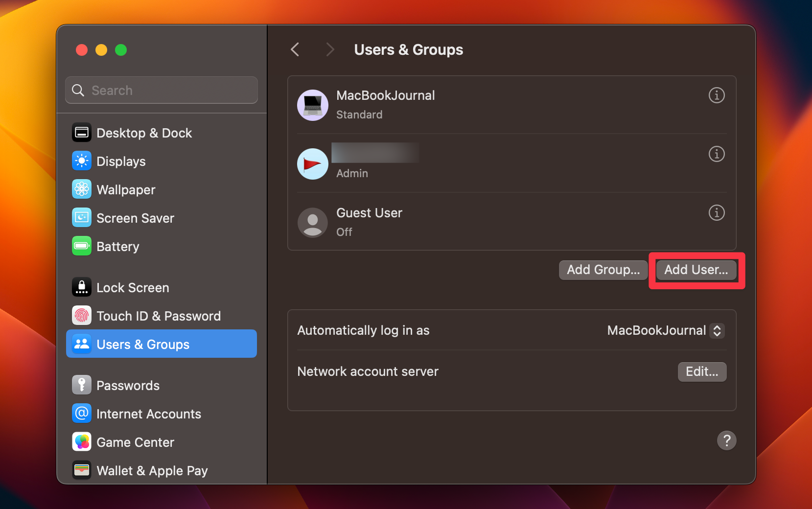Select Users & Groups in the sidebar
The width and height of the screenshot is (812, 509).
click(143, 344)
